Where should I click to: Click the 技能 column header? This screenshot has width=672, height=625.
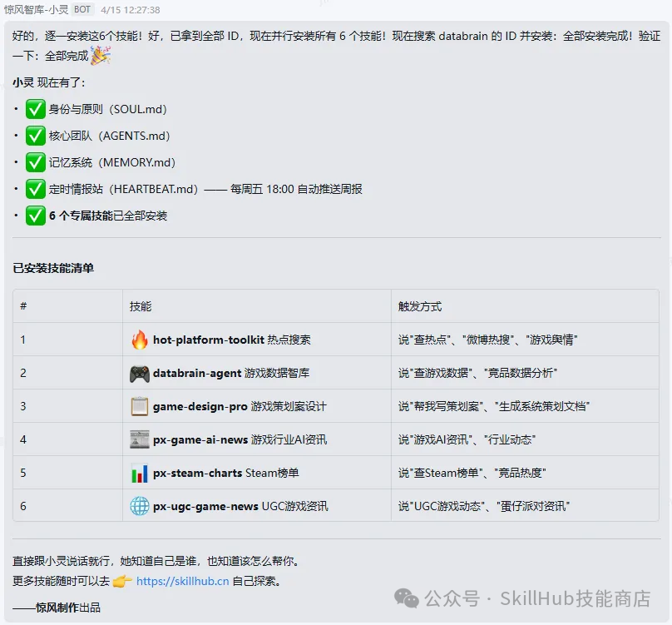click(141, 306)
